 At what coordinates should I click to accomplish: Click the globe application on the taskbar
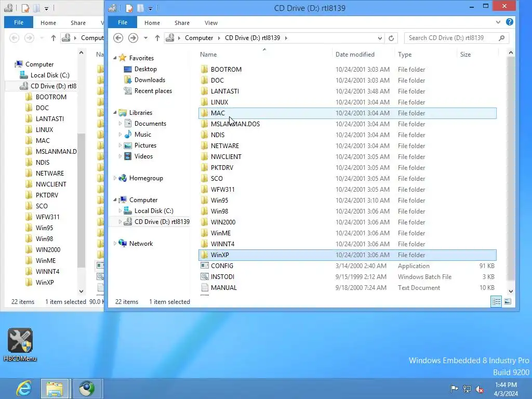pos(87,389)
